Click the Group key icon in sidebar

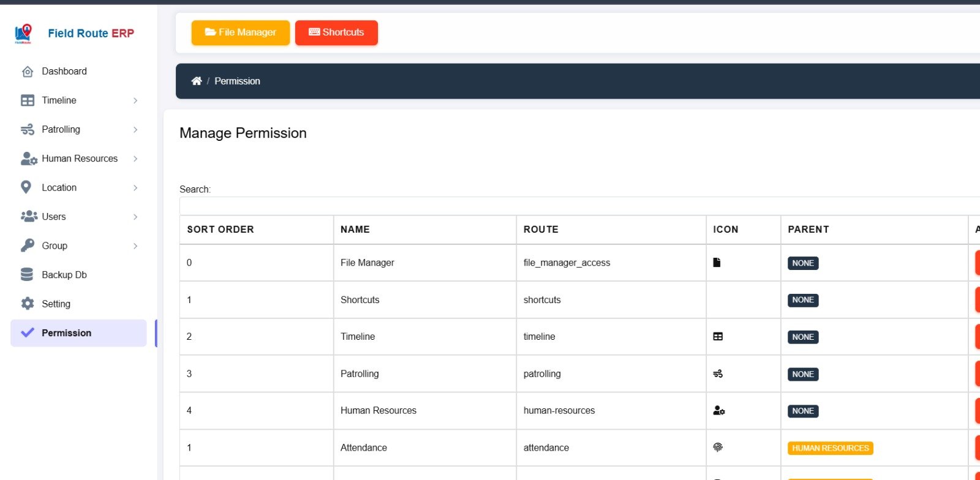[x=28, y=246]
